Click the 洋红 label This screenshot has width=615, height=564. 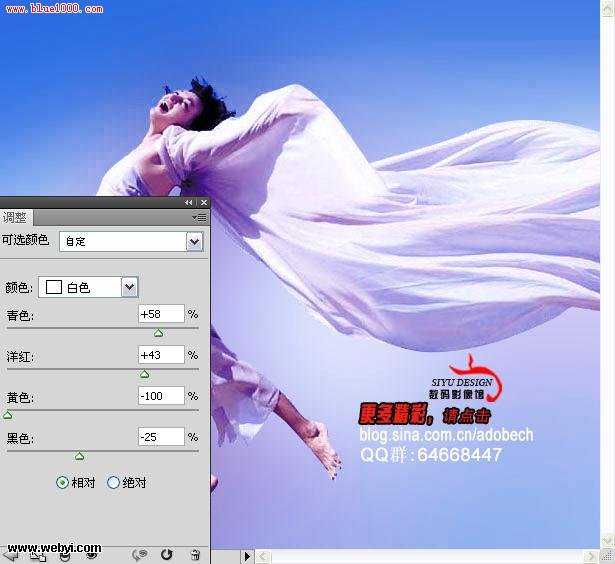[20, 357]
